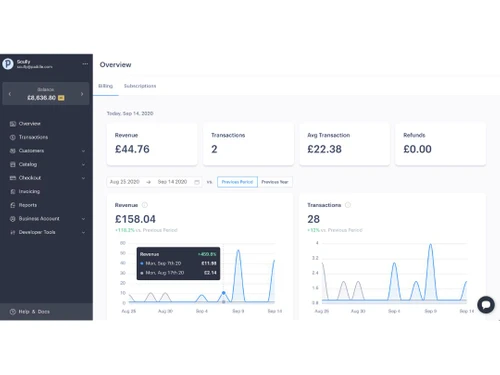The image size is (500, 375).
Task: Open the Customers sidebar item
Action: pos(31,151)
